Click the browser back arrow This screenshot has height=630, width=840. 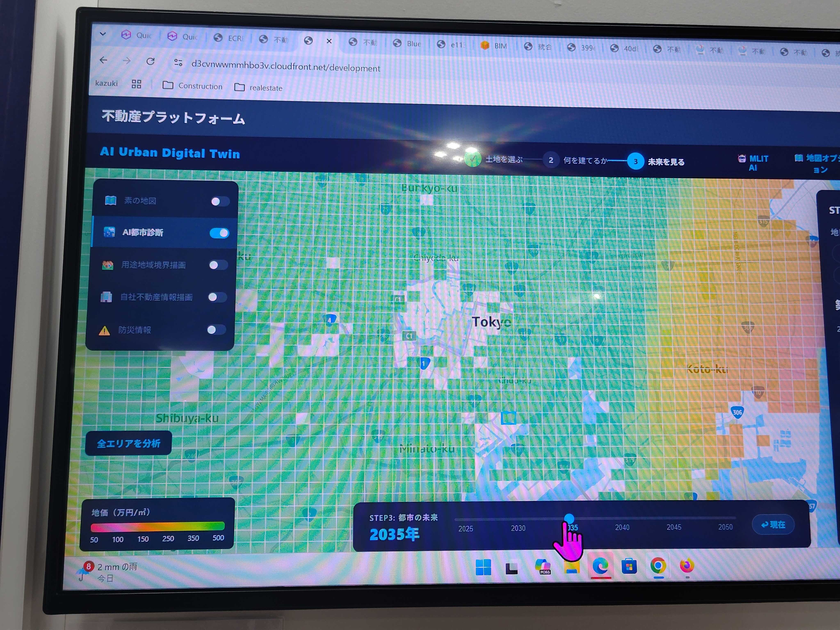pyautogui.click(x=104, y=60)
